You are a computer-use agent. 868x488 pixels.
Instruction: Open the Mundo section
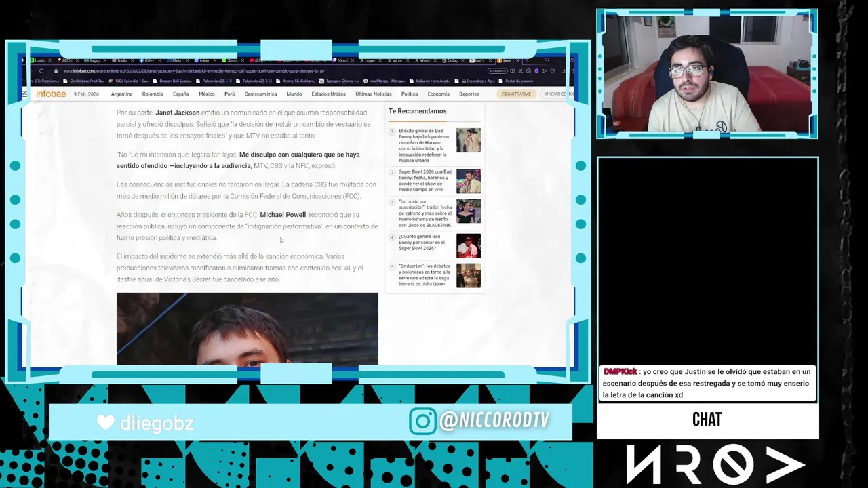pos(294,94)
